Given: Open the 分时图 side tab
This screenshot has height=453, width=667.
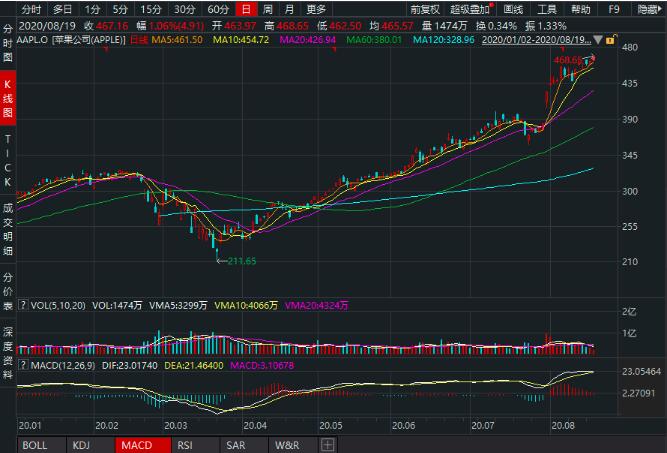Looking at the screenshot, I should [8, 43].
